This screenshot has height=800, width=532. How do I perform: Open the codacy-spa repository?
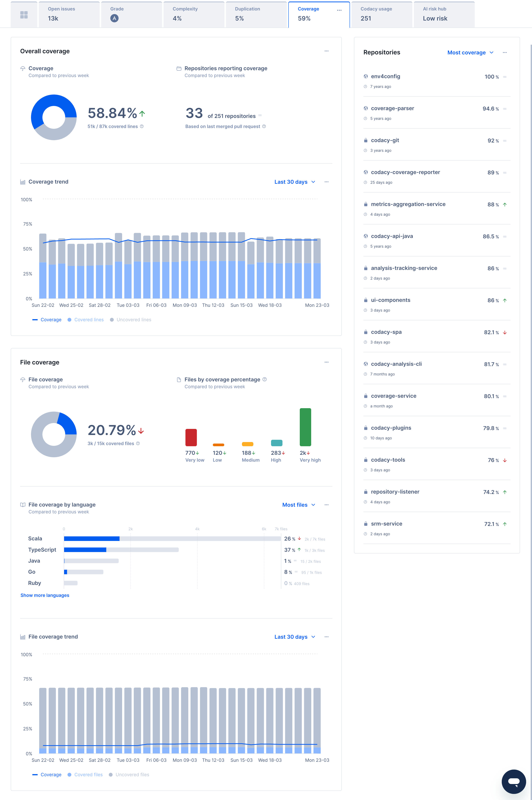pyautogui.click(x=386, y=332)
